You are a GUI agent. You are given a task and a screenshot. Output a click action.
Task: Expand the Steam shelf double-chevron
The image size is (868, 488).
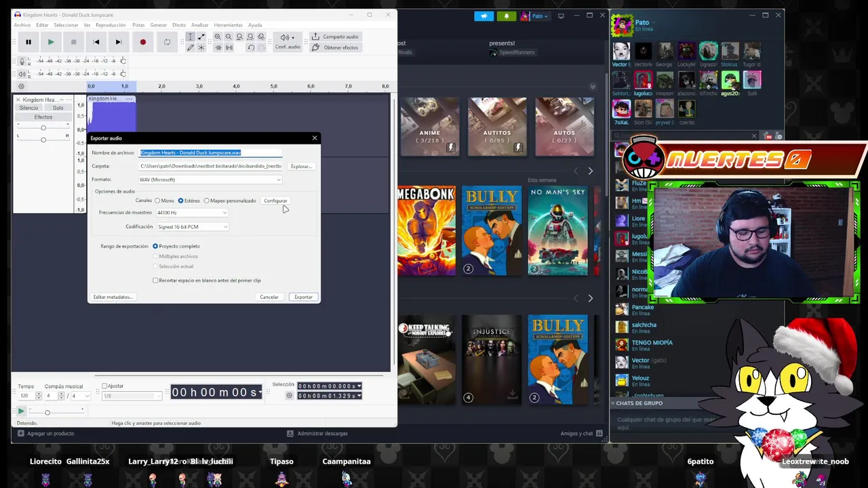(x=593, y=87)
